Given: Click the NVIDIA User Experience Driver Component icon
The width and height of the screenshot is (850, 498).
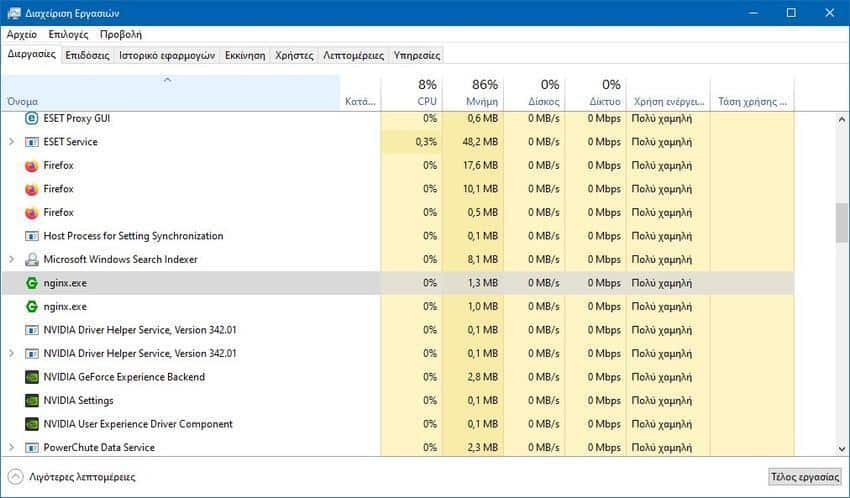Looking at the screenshot, I should pos(32,424).
